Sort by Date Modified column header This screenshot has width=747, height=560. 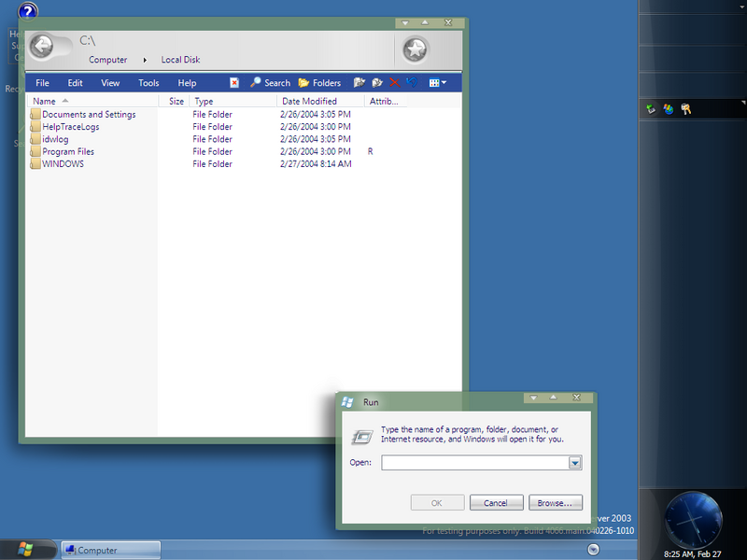click(x=320, y=101)
